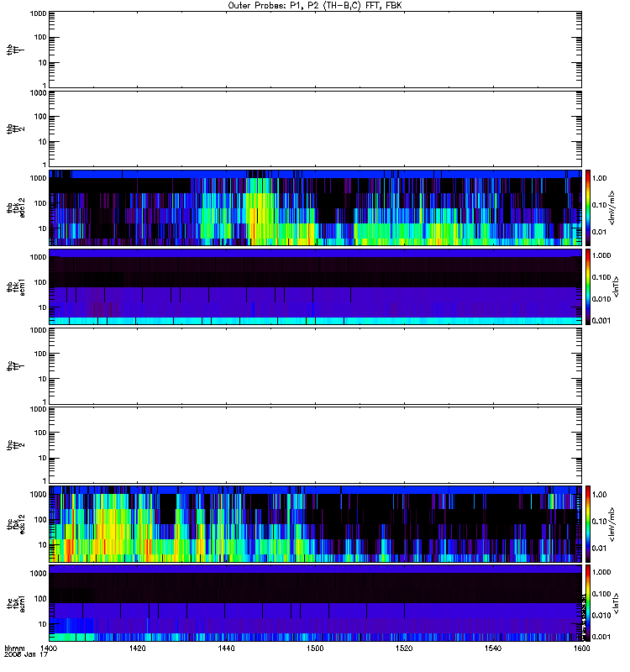Viewport: 630px width, 672px height.
Task: Select the thc scm1 panel color bar
Action: point(588,603)
